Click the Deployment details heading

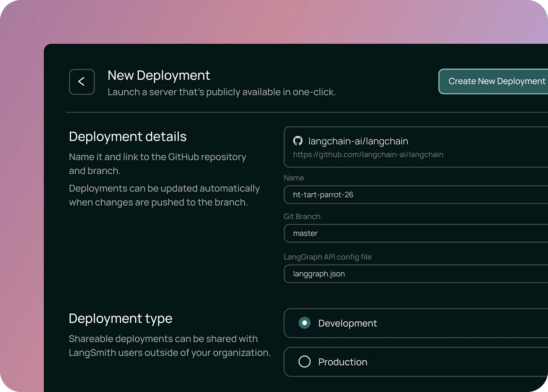pyautogui.click(x=128, y=137)
